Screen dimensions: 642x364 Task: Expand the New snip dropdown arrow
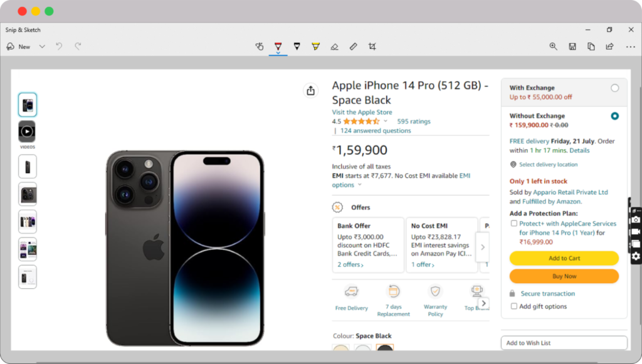click(42, 46)
